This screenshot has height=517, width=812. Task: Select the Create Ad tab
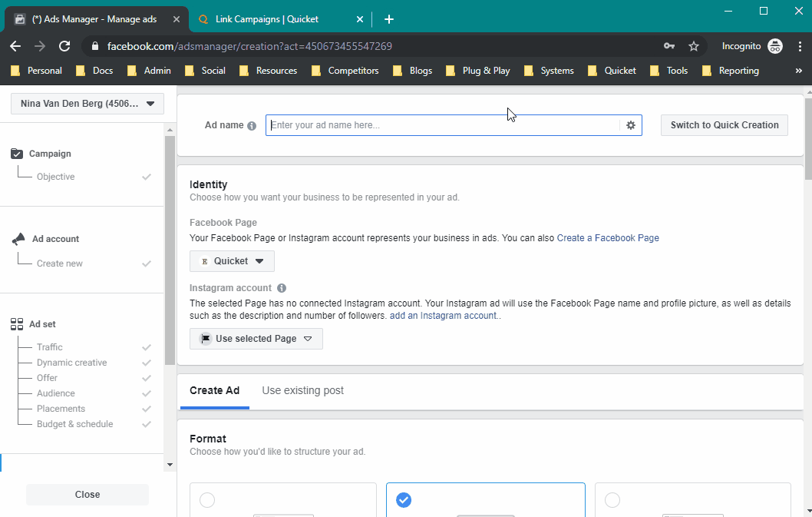pos(214,390)
